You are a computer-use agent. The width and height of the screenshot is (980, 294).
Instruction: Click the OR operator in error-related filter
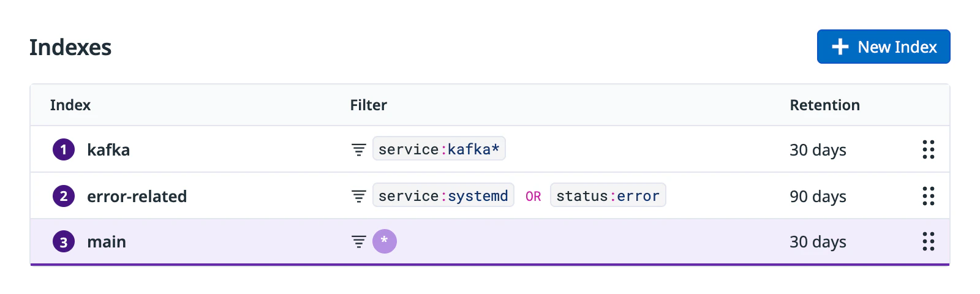coord(533,197)
